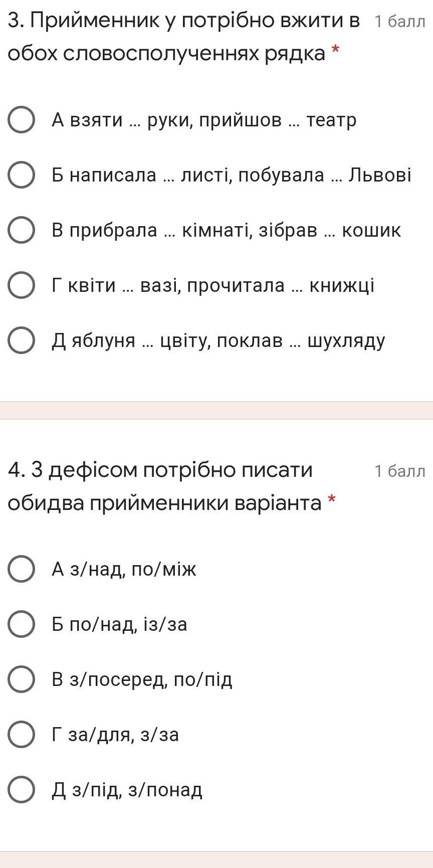
Task: Select answer Б по/над, із/за
Action: point(22,624)
